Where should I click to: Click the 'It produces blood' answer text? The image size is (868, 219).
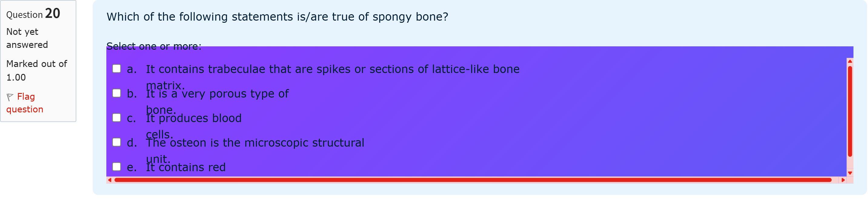tap(193, 119)
